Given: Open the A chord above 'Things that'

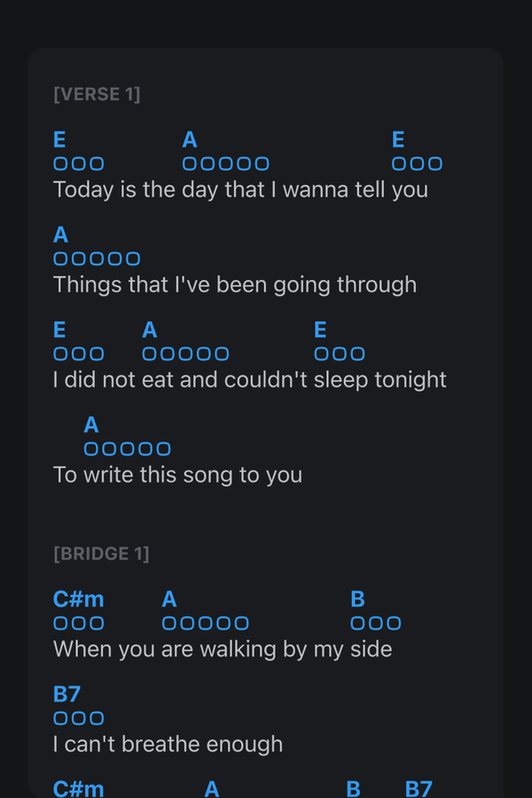Looking at the screenshot, I should 60,235.
